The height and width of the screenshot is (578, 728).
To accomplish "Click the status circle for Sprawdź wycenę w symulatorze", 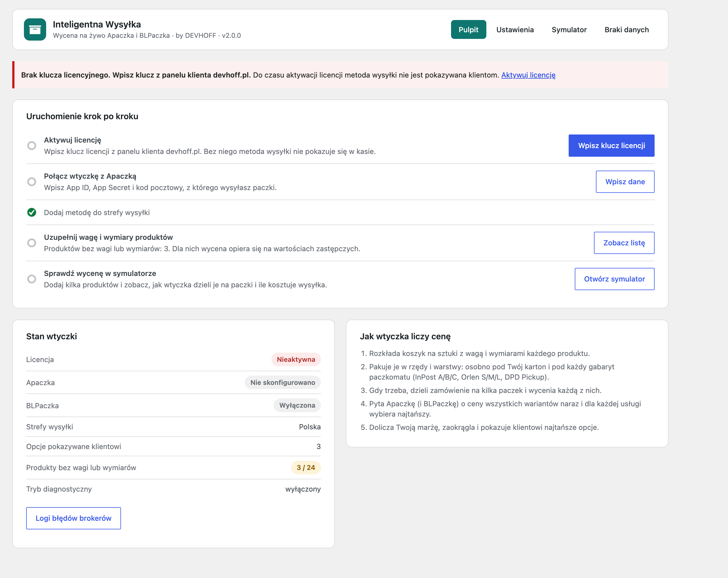I will click(32, 279).
